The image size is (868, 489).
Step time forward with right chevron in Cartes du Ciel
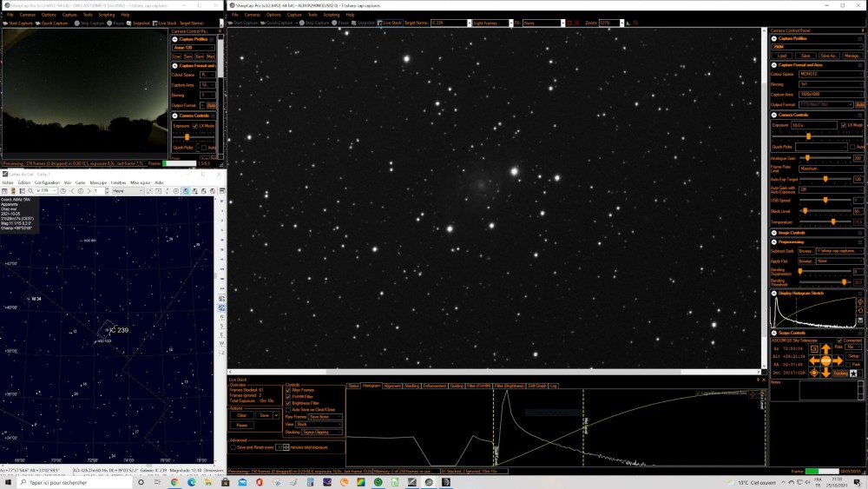pos(89,191)
